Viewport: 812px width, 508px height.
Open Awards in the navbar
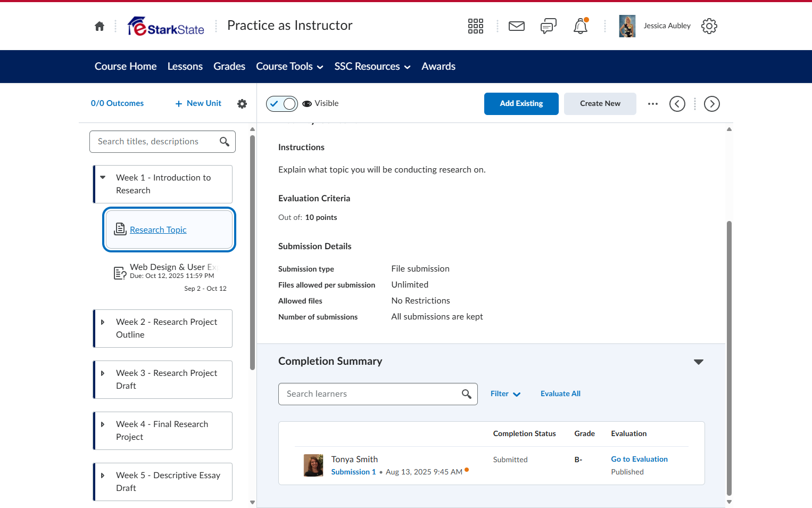[438, 67]
